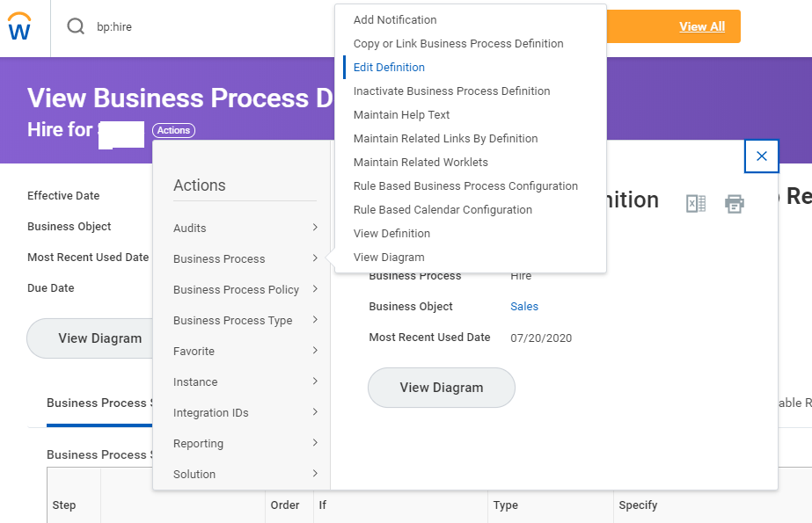Click View Diagram button in popup panel
The width and height of the screenshot is (812, 523).
[442, 388]
